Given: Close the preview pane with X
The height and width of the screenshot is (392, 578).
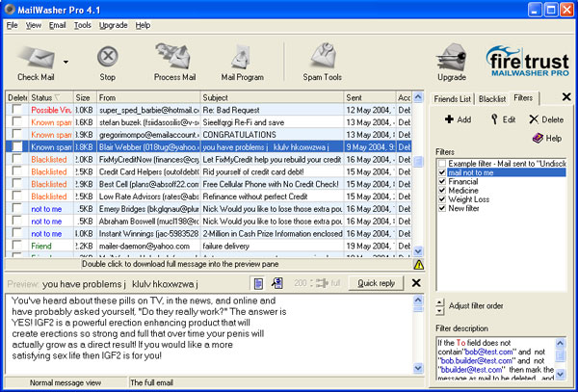Looking at the screenshot, I should point(416,283).
